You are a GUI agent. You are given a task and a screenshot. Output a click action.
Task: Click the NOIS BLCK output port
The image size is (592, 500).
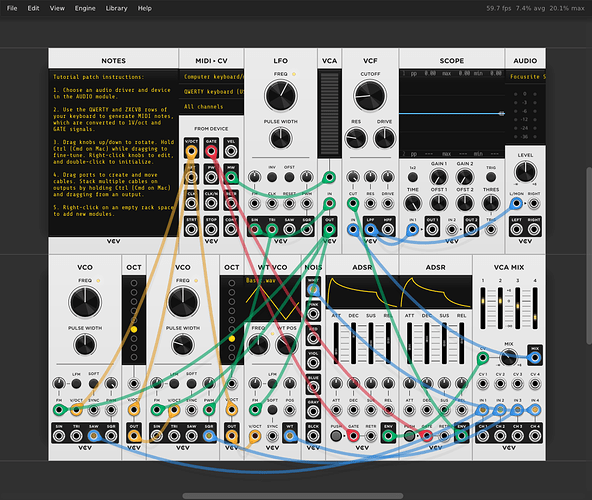[313, 436]
